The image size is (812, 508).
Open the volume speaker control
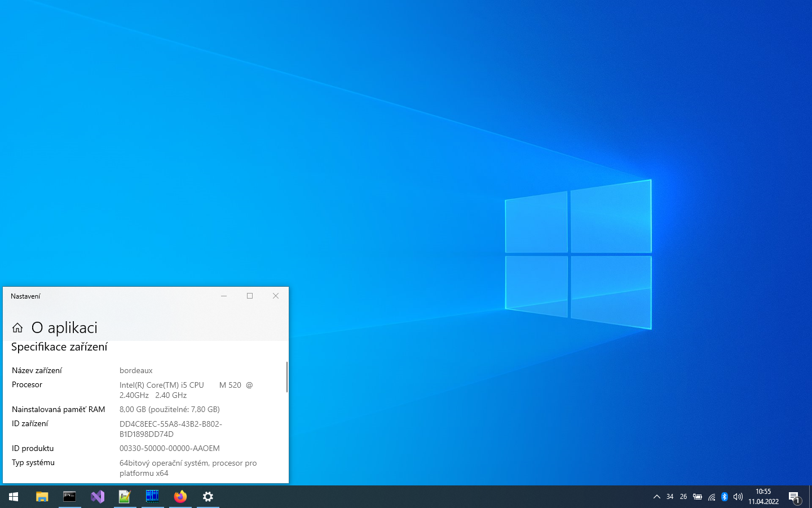[x=738, y=497]
